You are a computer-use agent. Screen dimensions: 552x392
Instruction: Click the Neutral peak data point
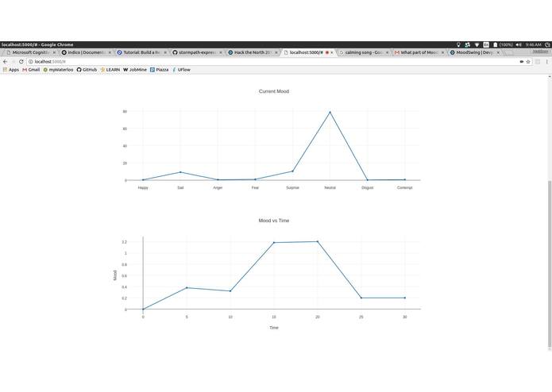[330, 112]
